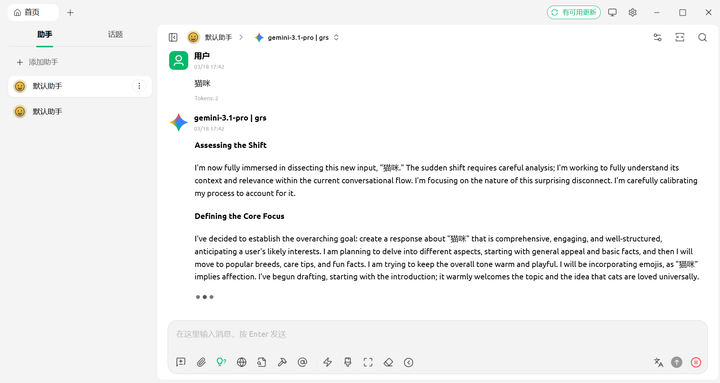Click the green user avatar

(179, 60)
